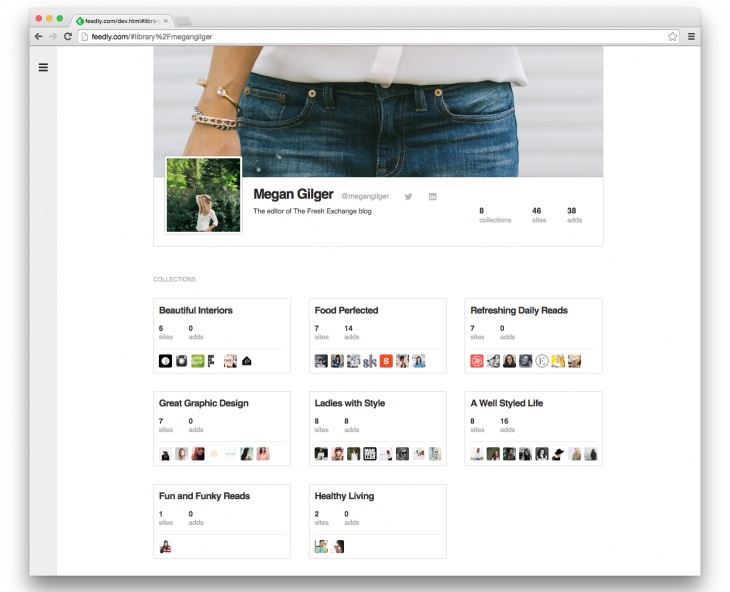Open the Beautiful Interiors collection
Image resolution: width=730 pixels, height=592 pixels.
(x=196, y=310)
